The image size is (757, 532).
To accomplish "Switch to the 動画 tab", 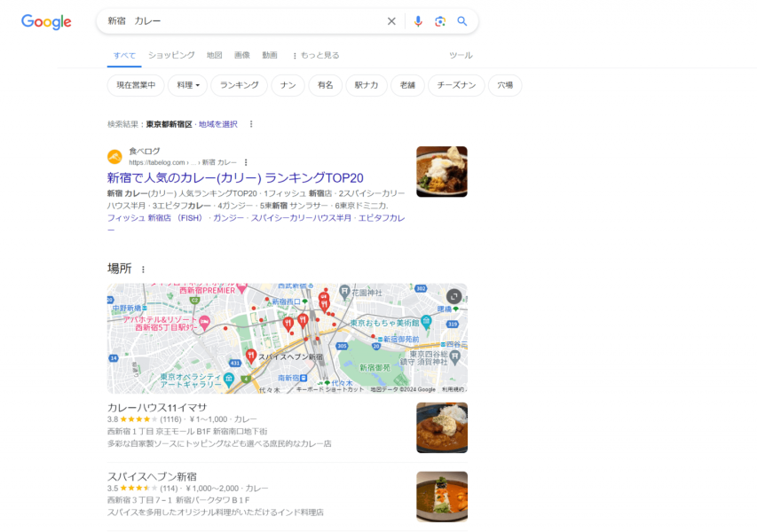I will click(270, 55).
